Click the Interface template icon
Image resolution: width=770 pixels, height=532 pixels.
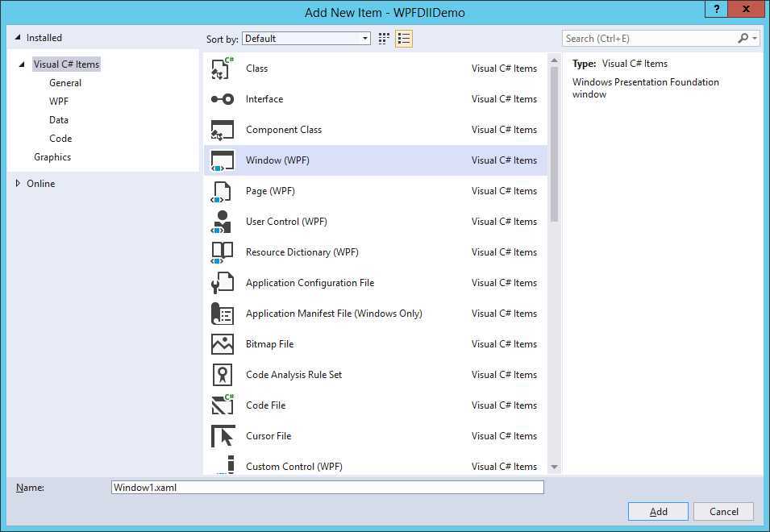(223, 99)
